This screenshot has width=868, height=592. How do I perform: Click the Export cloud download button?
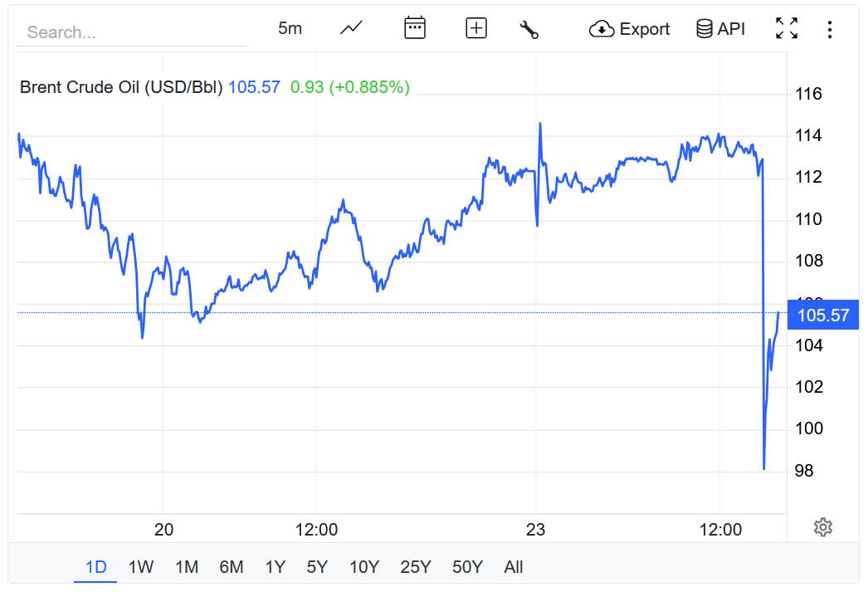[x=629, y=29]
